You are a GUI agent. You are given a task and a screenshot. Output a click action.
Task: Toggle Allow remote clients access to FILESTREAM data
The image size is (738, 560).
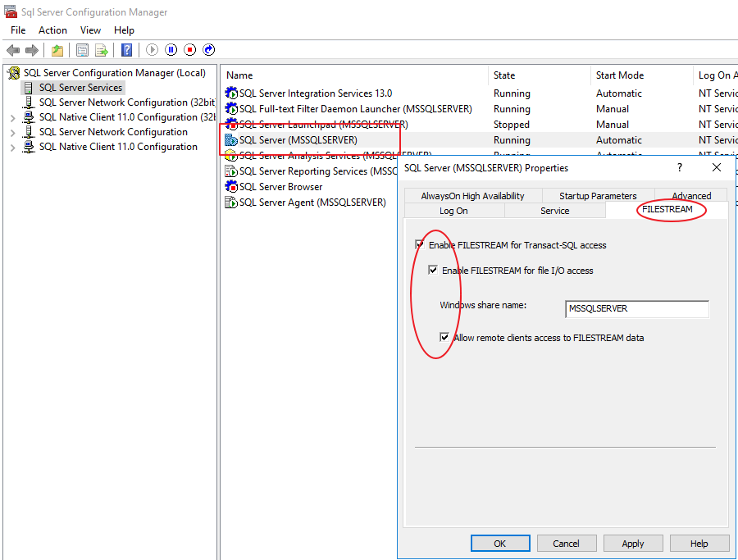click(x=444, y=337)
